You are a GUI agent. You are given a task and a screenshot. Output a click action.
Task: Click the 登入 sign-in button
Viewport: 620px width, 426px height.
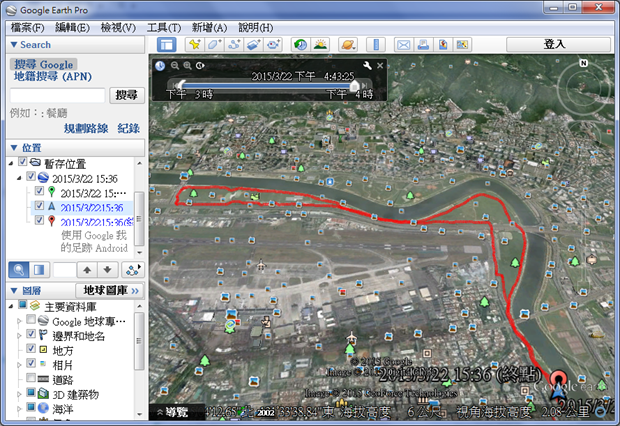[x=558, y=44]
